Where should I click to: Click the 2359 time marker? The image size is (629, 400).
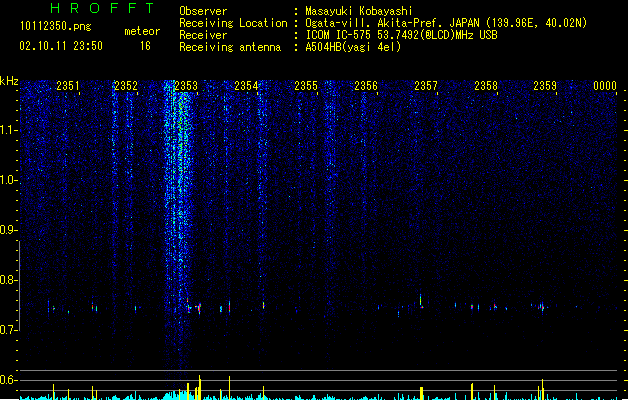tap(545, 86)
